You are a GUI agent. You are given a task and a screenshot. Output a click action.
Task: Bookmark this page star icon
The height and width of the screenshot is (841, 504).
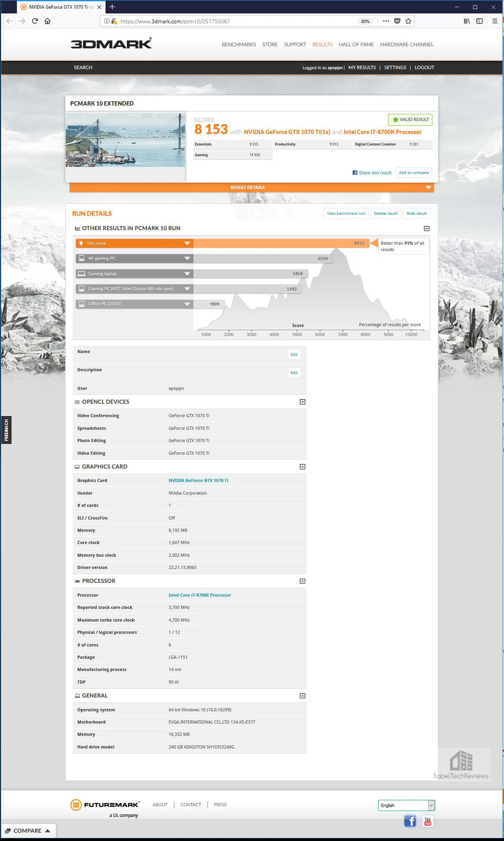click(408, 21)
